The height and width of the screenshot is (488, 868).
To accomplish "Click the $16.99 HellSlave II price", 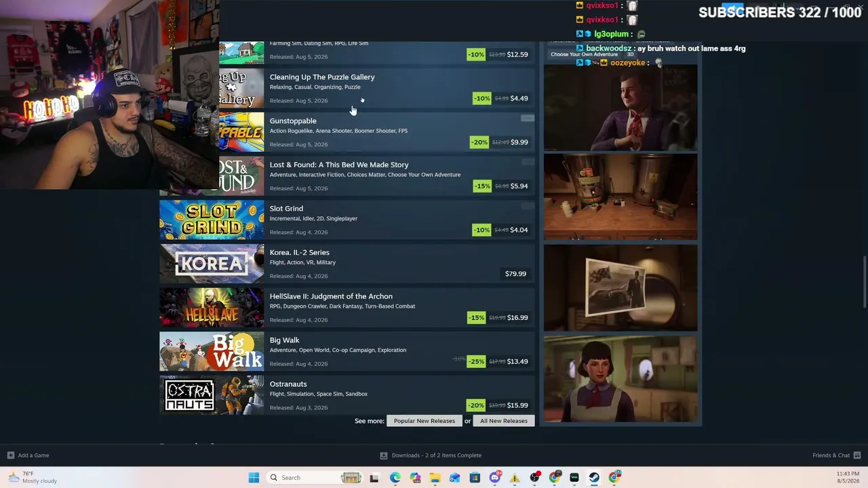I will (518, 318).
